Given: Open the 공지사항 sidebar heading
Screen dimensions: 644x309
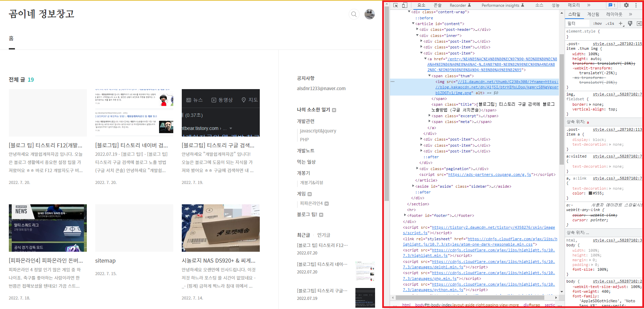Looking at the screenshot, I should click(306, 78).
